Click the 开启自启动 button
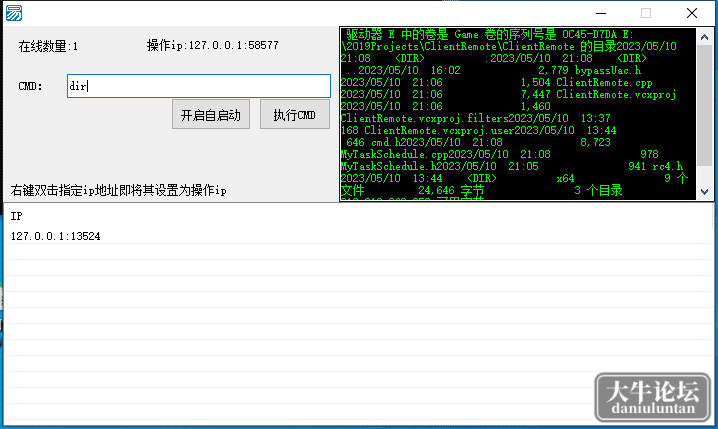The height and width of the screenshot is (429, 718). pos(211,114)
